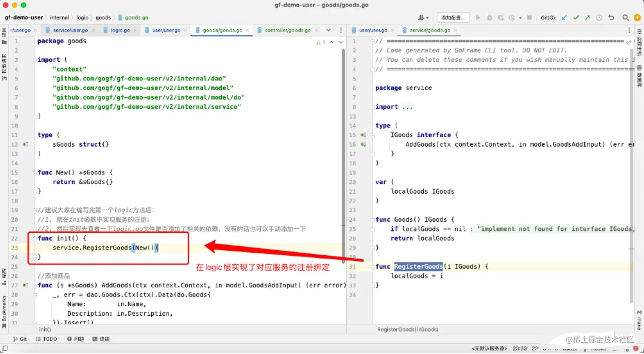Screen dimensions: 644x354
Task: Open the Git(G): toolbar label
Action: click(x=548, y=17)
